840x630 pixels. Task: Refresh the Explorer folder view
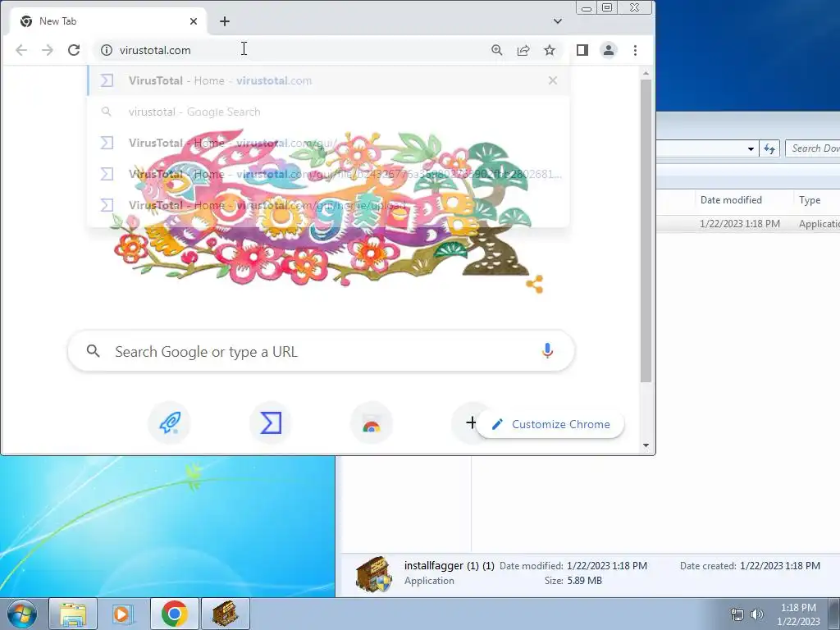pyautogui.click(x=769, y=148)
